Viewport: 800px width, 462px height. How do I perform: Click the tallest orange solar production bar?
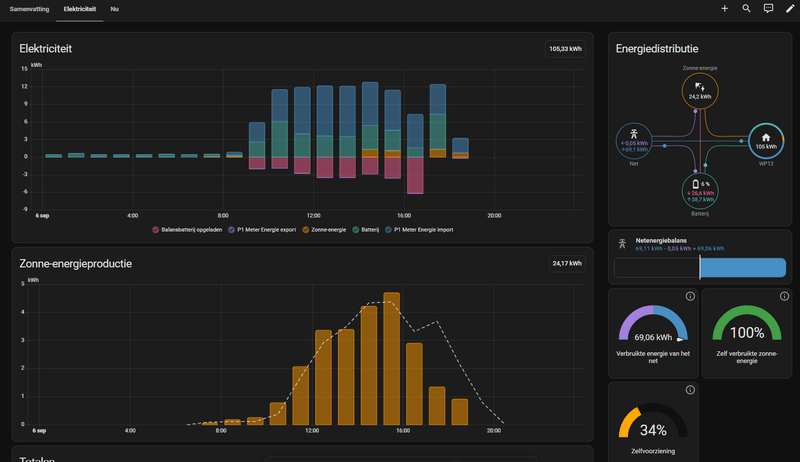coord(391,358)
